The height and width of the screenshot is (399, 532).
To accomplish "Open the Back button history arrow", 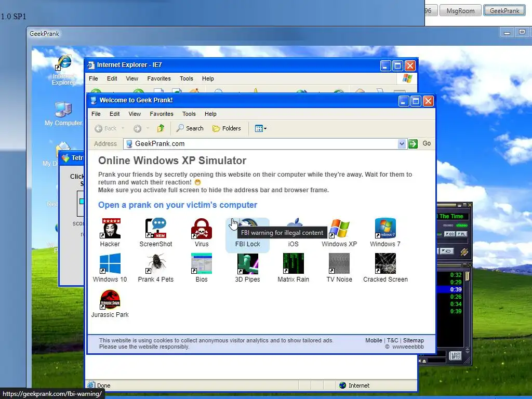I will (x=123, y=128).
